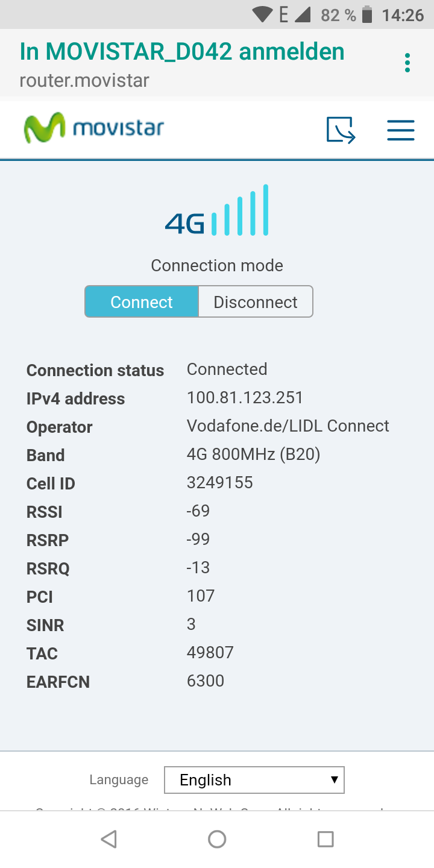Open the three-dot overflow menu
This screenshot has height=868, width=434.
coord(407,63)
